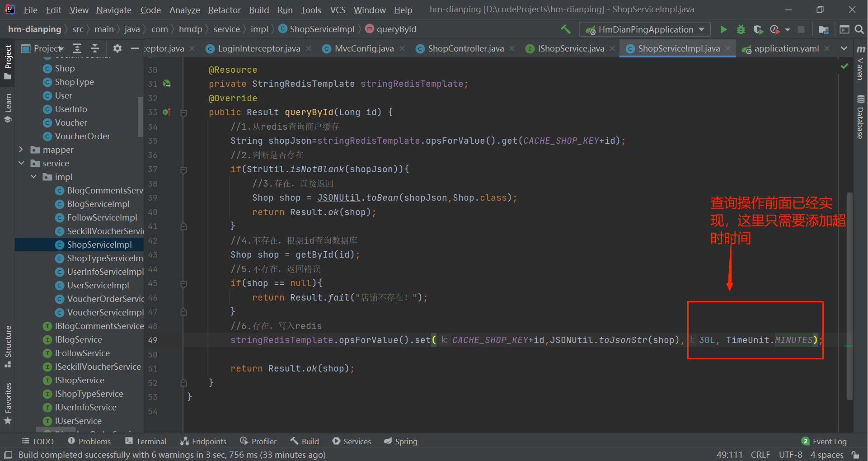Toggle fold marker at line 52

coord(183,383)
